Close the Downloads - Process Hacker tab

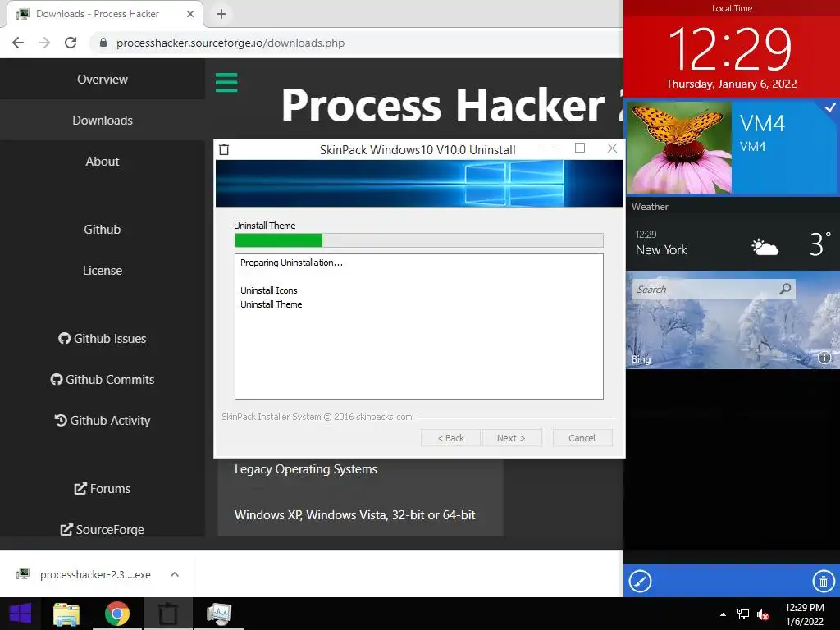[x=190, y=14]
